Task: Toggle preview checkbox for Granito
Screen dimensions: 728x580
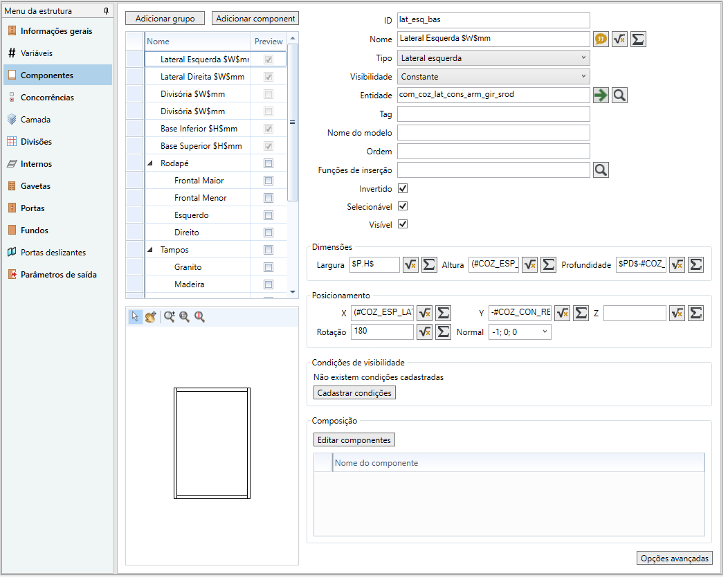Action: 269,267
